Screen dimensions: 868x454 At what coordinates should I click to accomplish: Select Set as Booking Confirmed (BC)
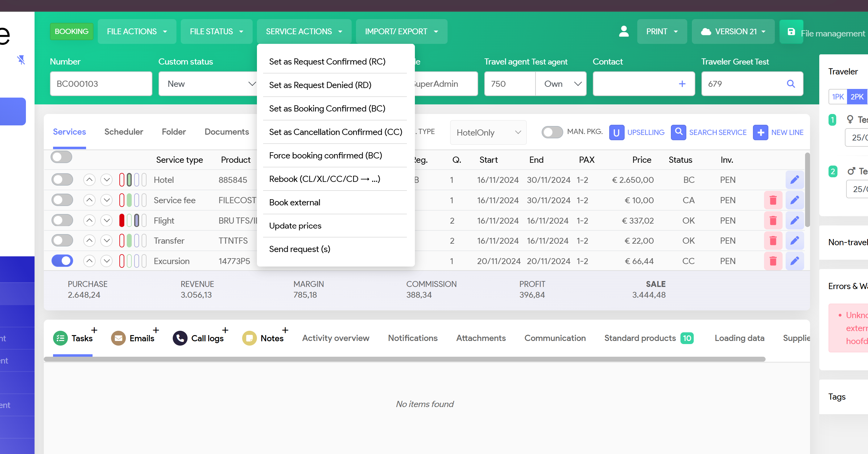tap(327, 109)
